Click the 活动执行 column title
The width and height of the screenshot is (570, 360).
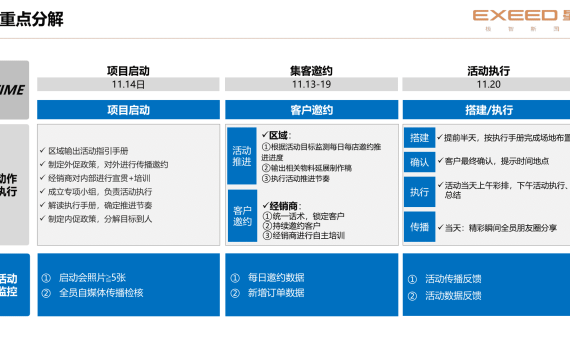(489, 71)
